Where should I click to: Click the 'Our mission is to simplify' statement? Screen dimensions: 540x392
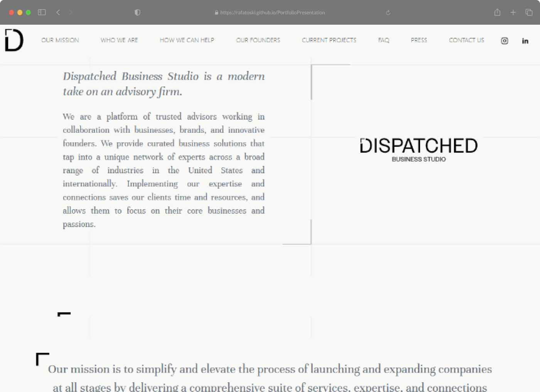270,378
